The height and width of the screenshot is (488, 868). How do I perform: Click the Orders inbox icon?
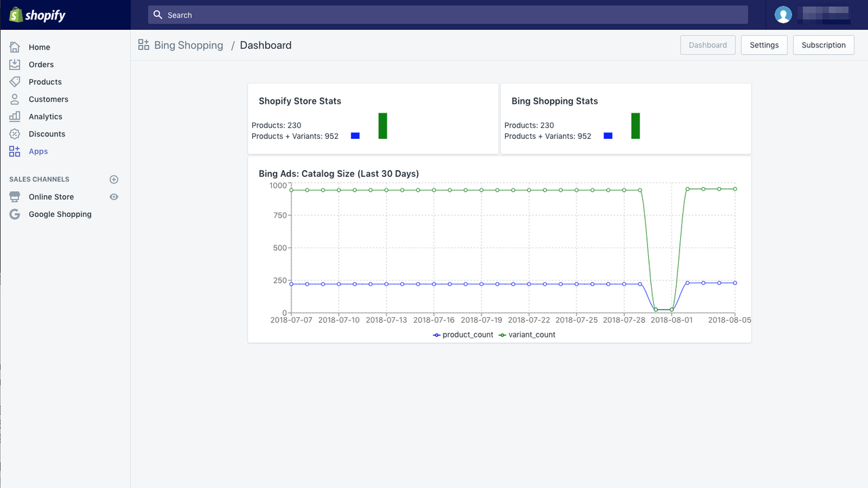point(15,64)
